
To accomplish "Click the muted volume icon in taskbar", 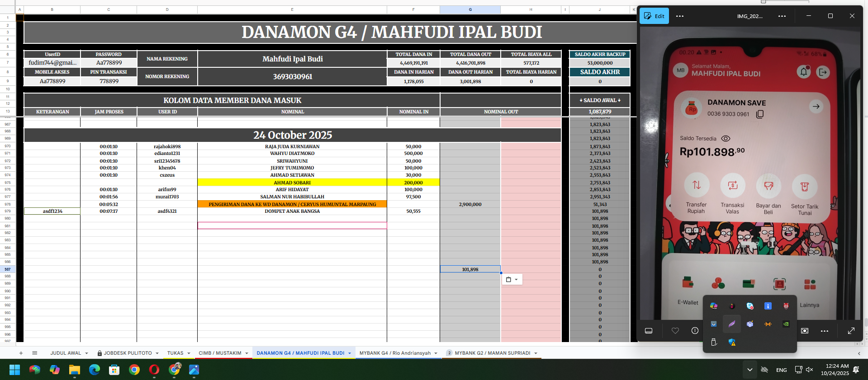I will click(810, 370).
